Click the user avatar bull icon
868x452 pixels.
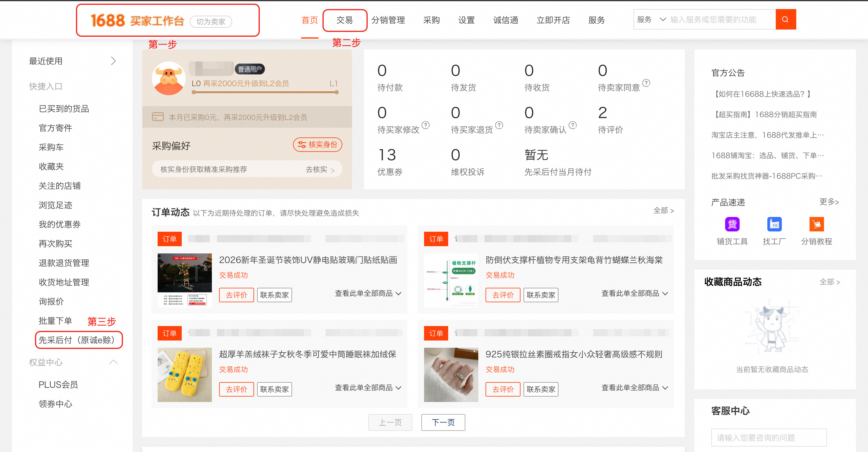coord(168,78)
